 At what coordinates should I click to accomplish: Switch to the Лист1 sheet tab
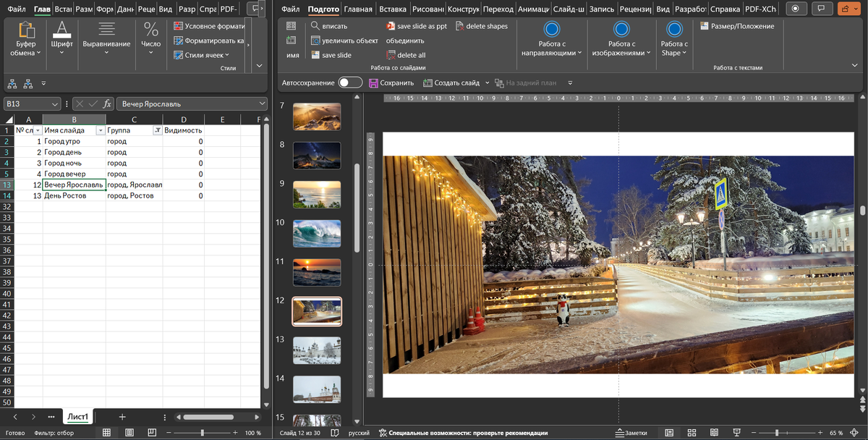[x=77, y=417]
